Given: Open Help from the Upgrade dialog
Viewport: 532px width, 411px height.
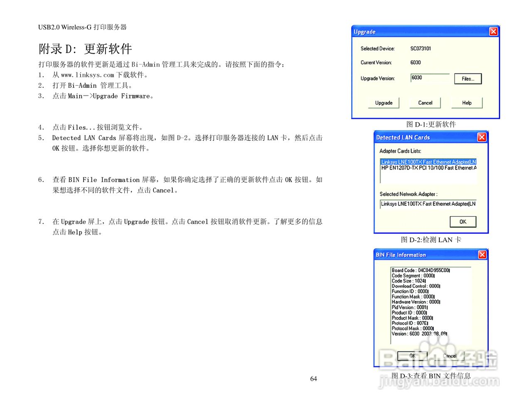Looking at the screenshot, I should (x=466, y=103).
